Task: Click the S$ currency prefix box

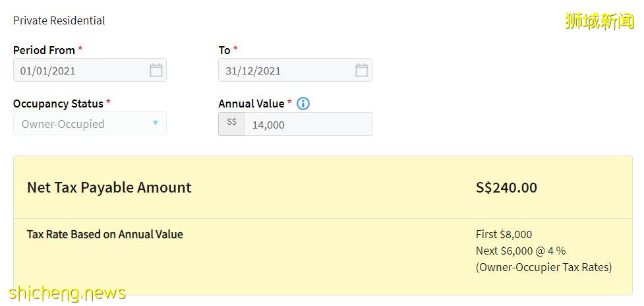Action: 231,124
